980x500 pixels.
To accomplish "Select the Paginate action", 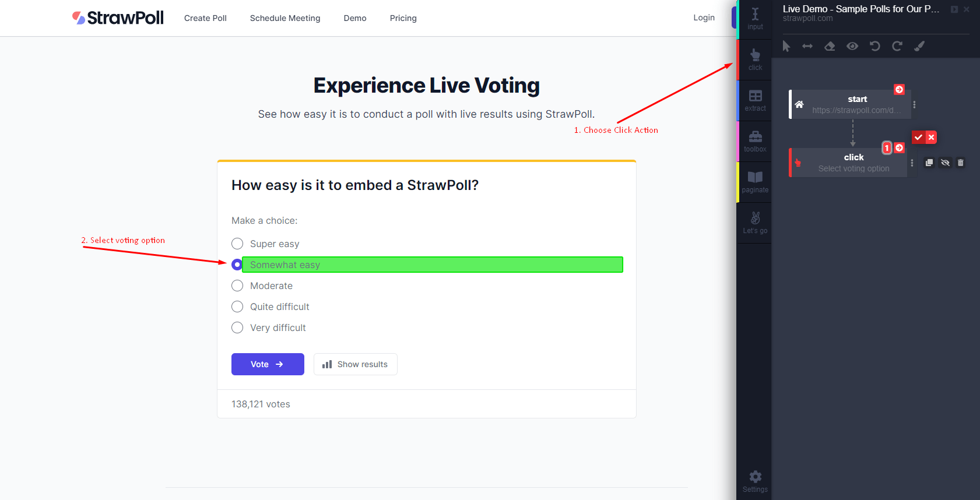I will tap(755, 181).
